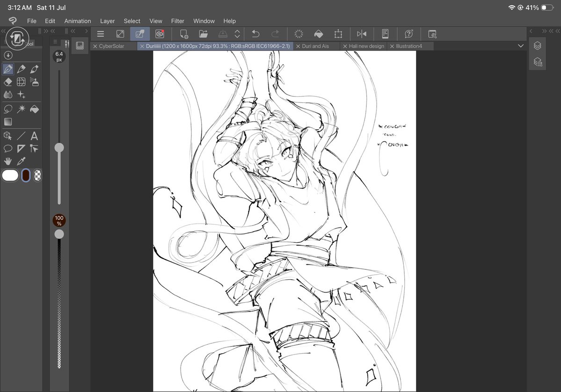Select the Decoration sparkle tool
The image size is (561, 392).
[x=21, y=95]
